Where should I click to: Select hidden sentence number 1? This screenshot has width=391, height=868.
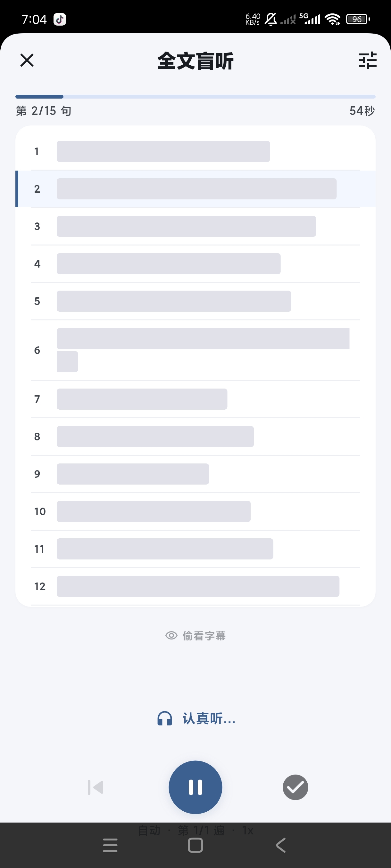(195, 151)
